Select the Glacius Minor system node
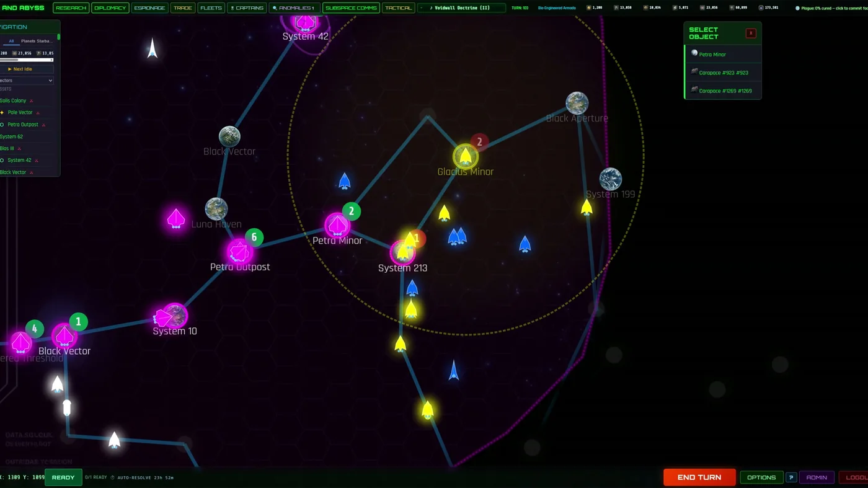868x488 pixels. pyautogui.click(x=465, y=156)
